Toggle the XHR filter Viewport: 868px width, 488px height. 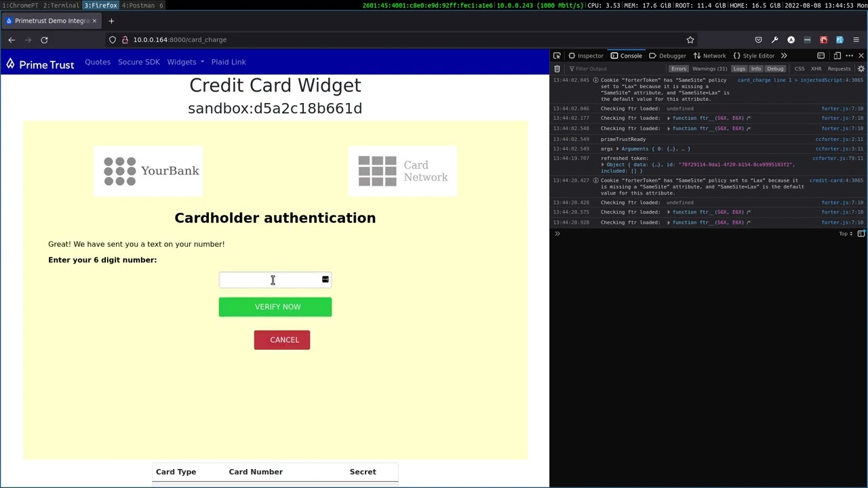[x=816, y=68]
